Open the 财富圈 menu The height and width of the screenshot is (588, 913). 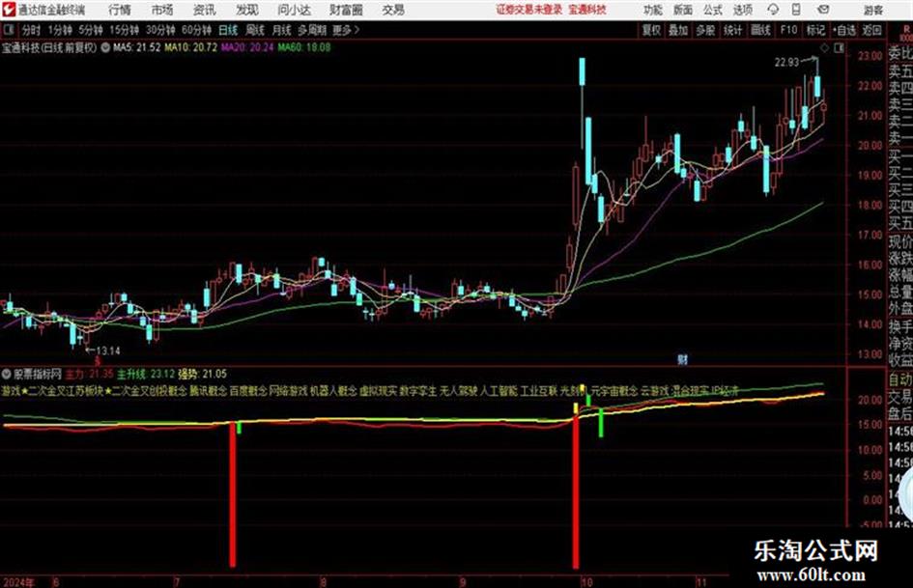[346, 10]
